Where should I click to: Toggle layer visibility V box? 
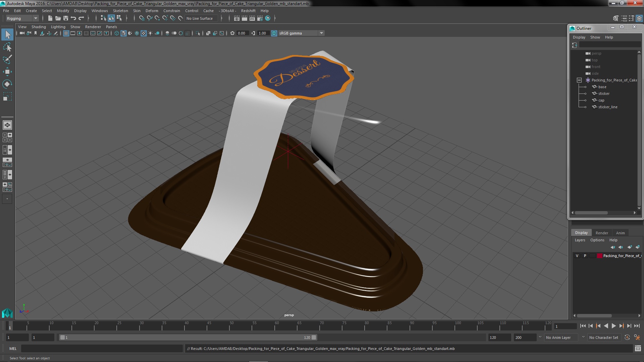[577, 256]
